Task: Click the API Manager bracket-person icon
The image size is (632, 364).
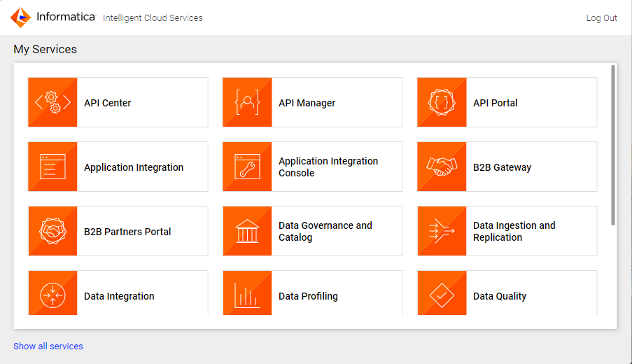Action: tap(247, 102)
